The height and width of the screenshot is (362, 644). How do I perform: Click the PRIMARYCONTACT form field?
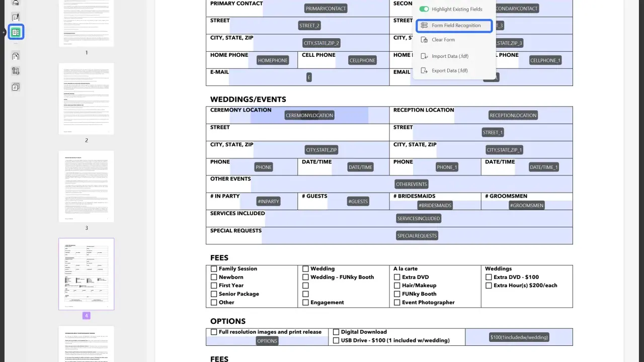point(326,9)
